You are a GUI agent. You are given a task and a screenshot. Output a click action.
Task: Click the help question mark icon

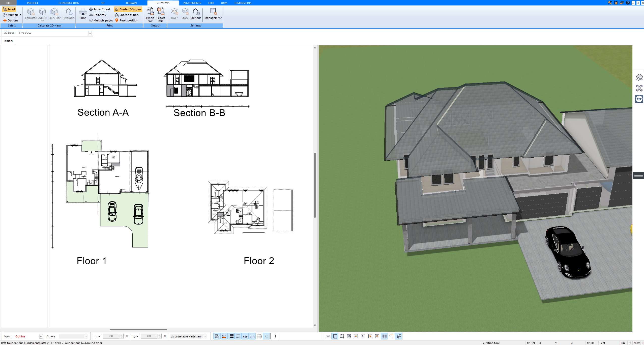click(x=628, y=3)
